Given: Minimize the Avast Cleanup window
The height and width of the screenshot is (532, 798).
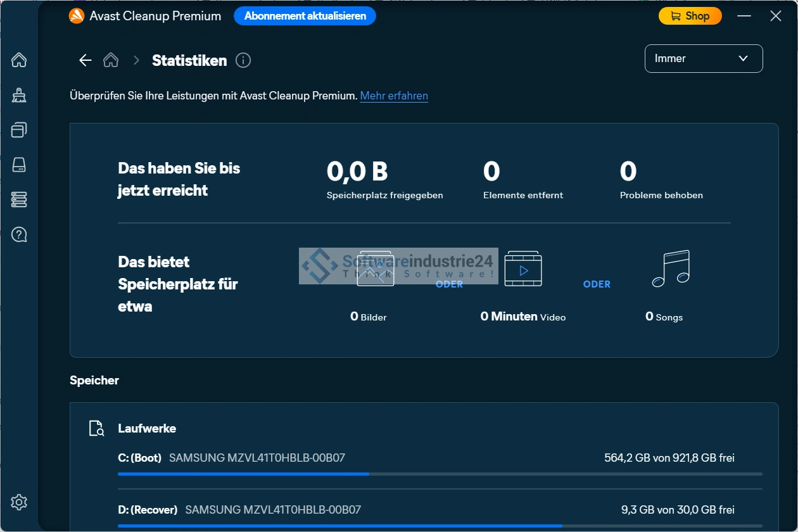Looking at the screenshot, I should (743, 16).
